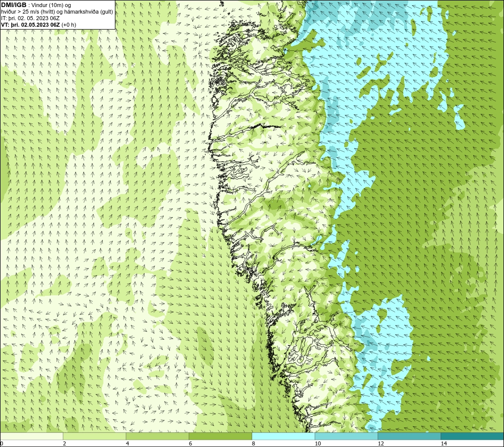
Task: Click the legend value 4
Action: (x=128, y=444)
